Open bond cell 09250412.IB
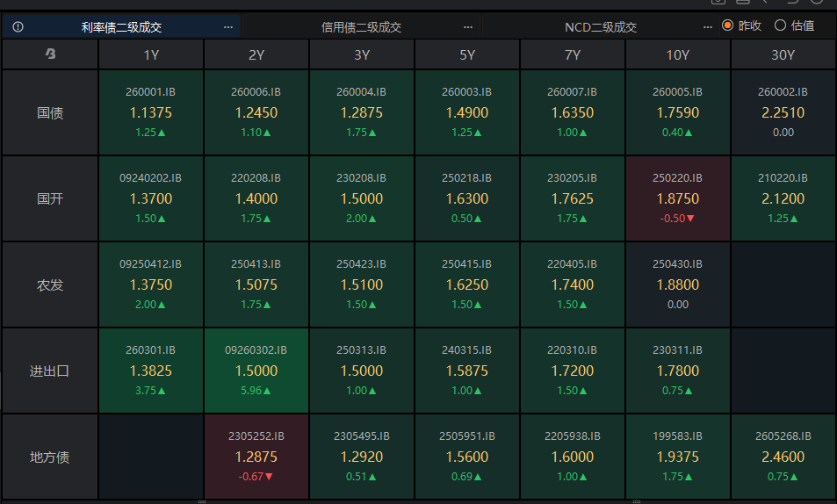 151,284
